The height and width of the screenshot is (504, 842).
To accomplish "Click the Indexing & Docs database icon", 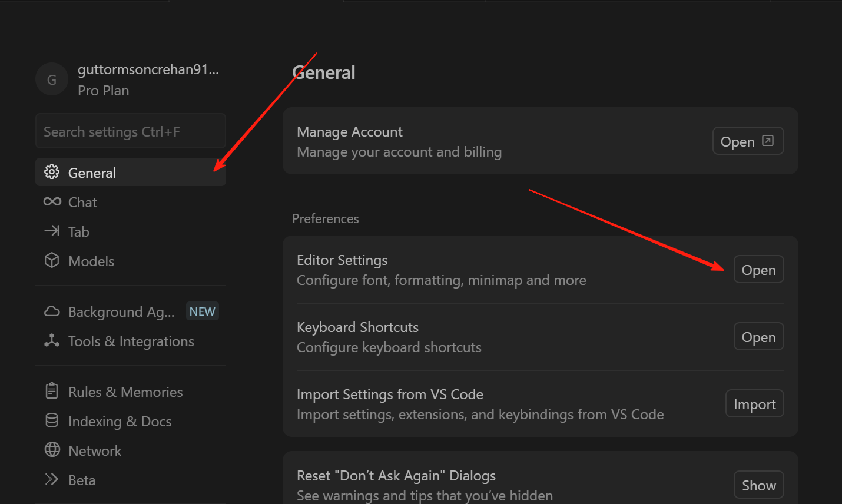I will pos(52,420).
